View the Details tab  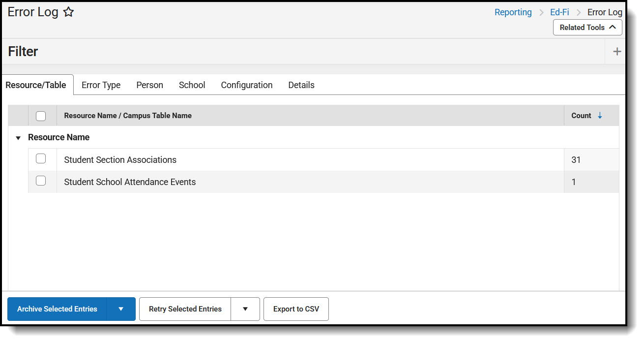(x=301, y=85)
